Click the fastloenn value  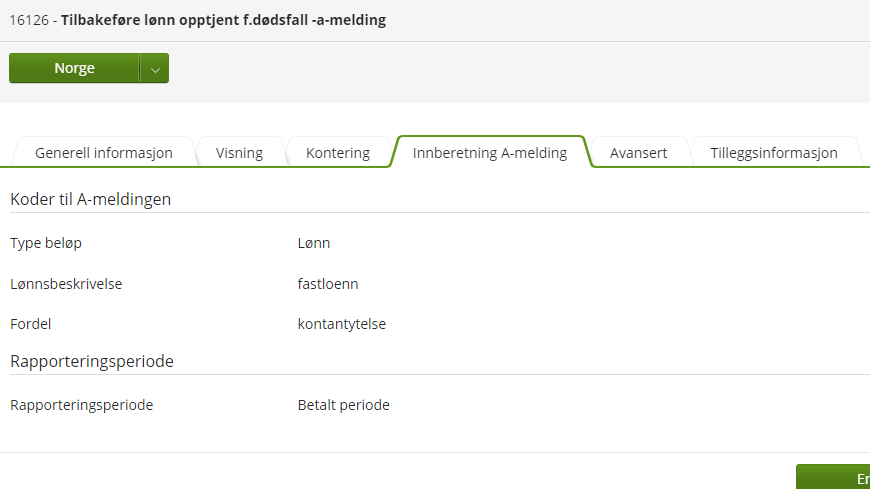click(x=328, y=284)
